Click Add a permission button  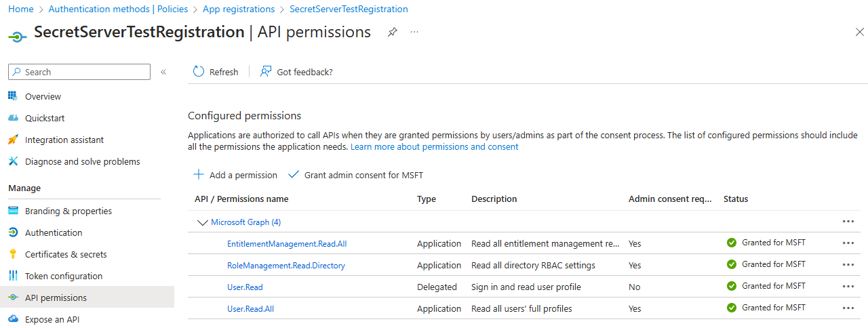point(235,175)
